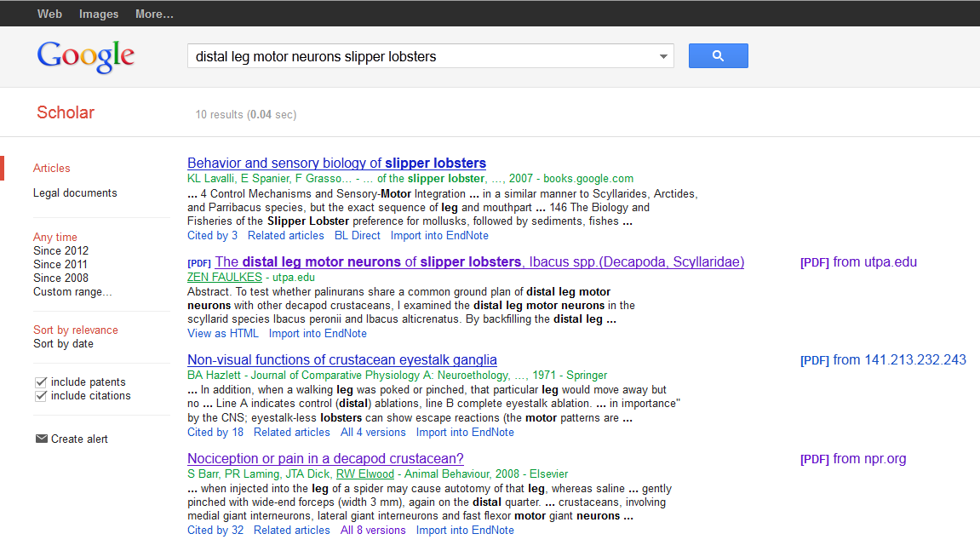980x551 pixels.
Task: Open Cited by 3 link
Action: [x=213, y=236]
